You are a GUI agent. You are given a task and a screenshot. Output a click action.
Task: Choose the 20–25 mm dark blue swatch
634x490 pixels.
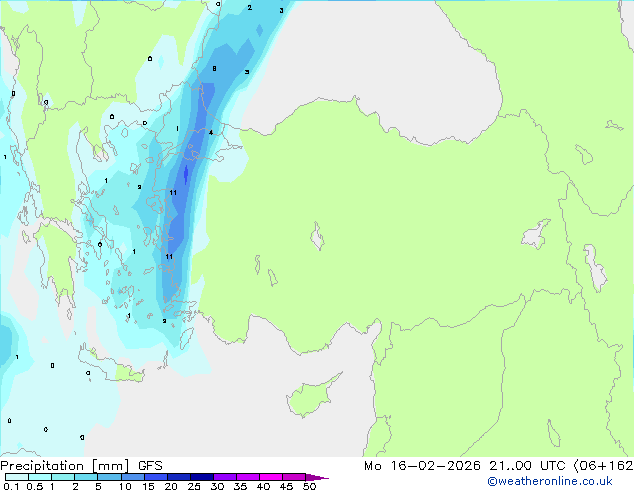(x=179, y=477)
